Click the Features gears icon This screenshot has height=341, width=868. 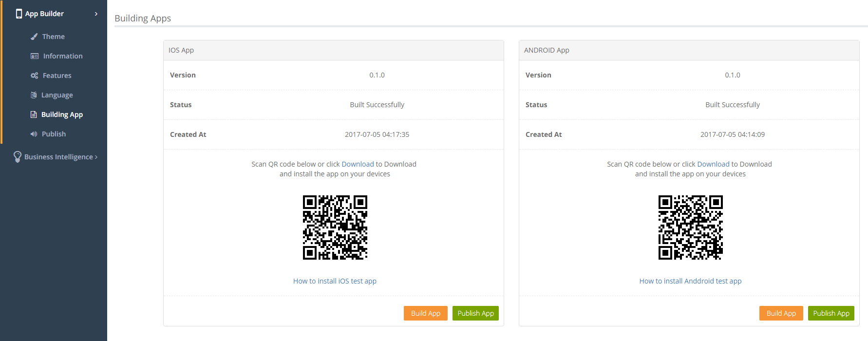[34, 76]
